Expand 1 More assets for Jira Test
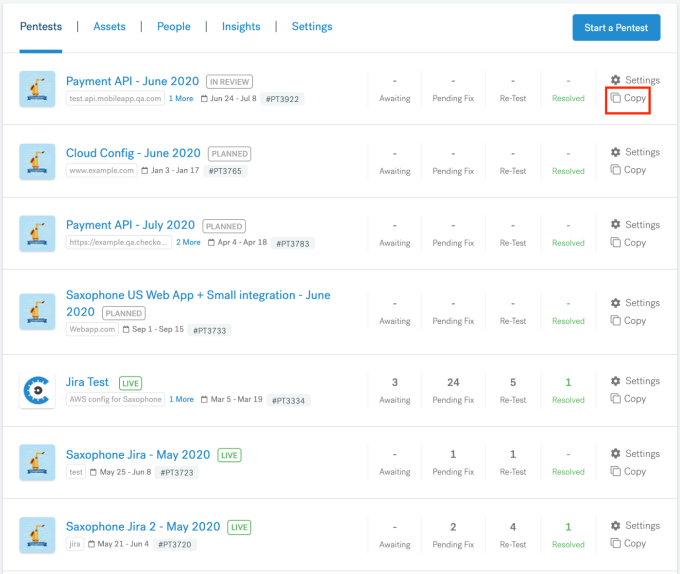The width and height of the screenshot is (680, 574). 181,399
